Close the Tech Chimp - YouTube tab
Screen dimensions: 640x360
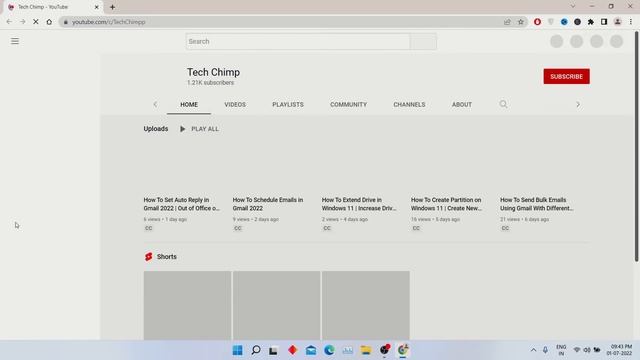point(97,7)
